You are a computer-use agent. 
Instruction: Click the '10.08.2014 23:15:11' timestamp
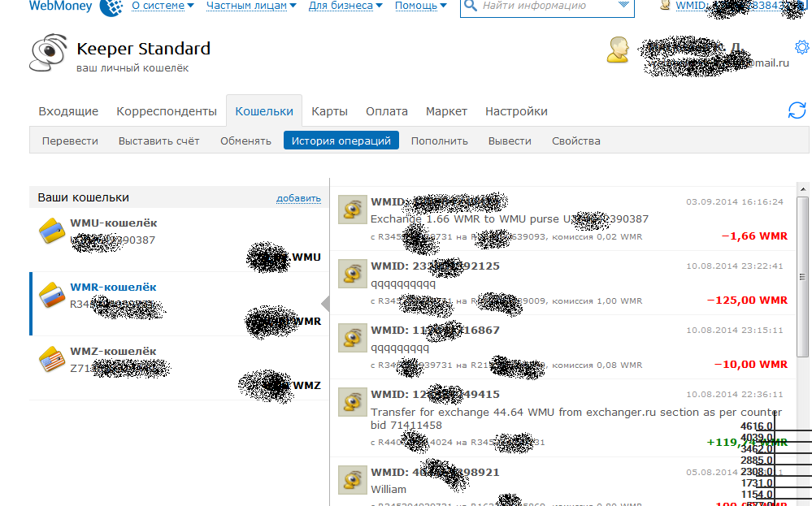[734, 330]
